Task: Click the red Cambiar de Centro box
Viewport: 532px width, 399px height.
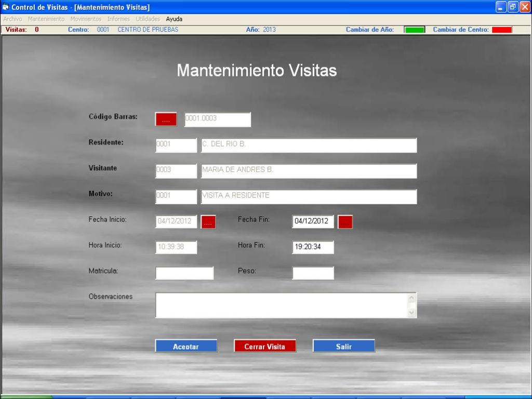Action: (502, 30)
